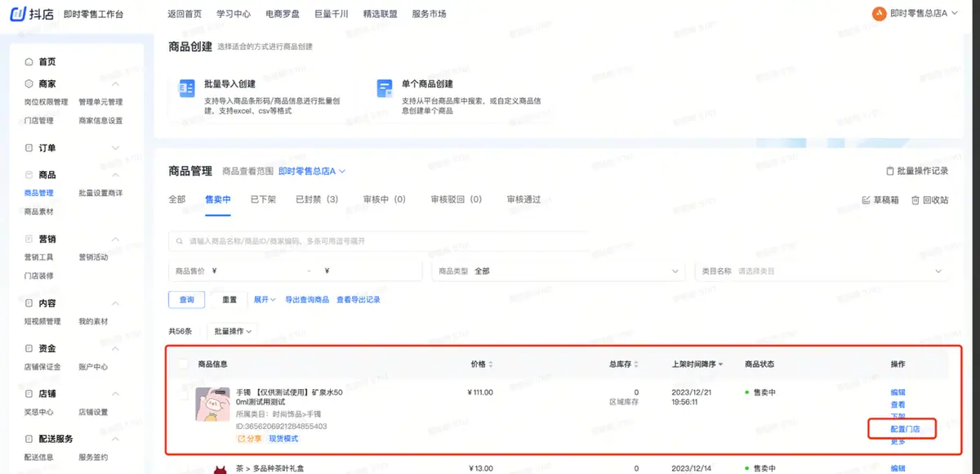The width and height of the screenshot is (980, 474).
Task: Open 返回首页 in top navigation
Action: (x=184, y=14)
